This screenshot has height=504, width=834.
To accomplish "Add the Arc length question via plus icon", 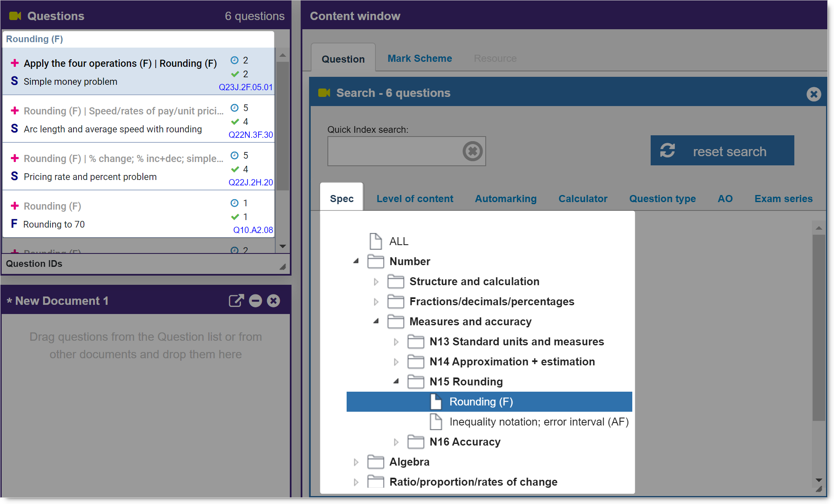I will pos(15,111).
